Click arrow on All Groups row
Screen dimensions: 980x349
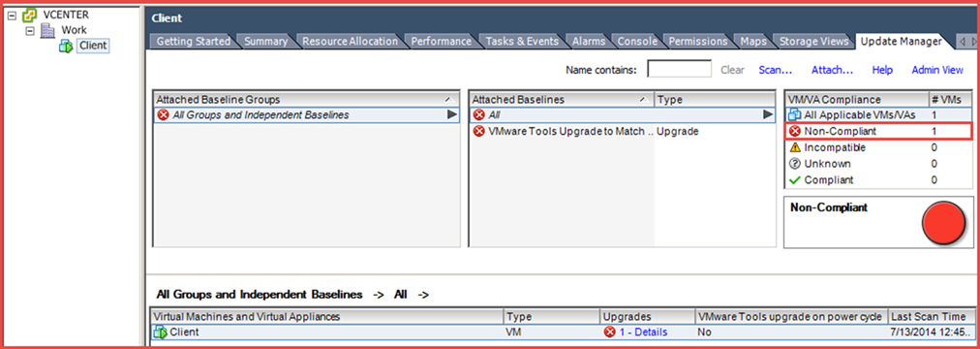point(452,115)
